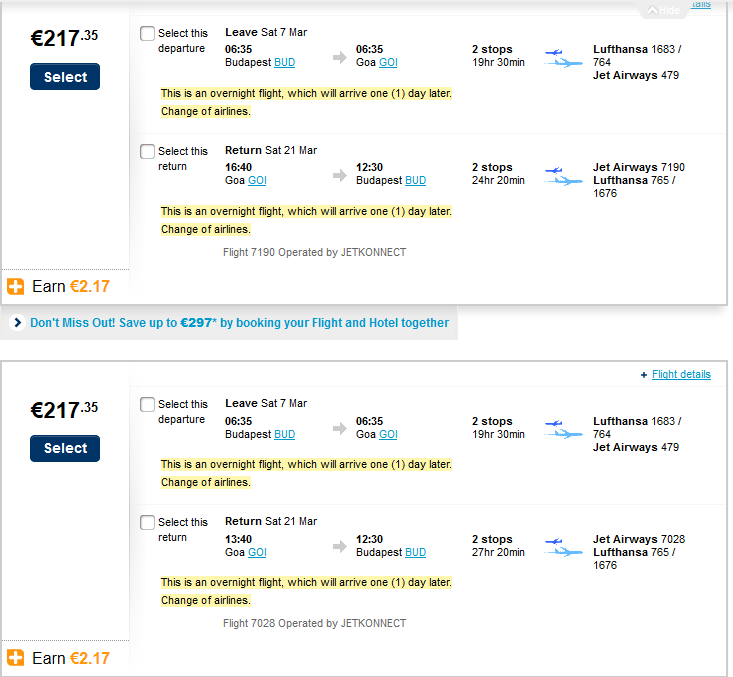This screenshot has height=677, width=733.
Task: Collapse details using the Hide tab
Action: [x=664, y=10]
